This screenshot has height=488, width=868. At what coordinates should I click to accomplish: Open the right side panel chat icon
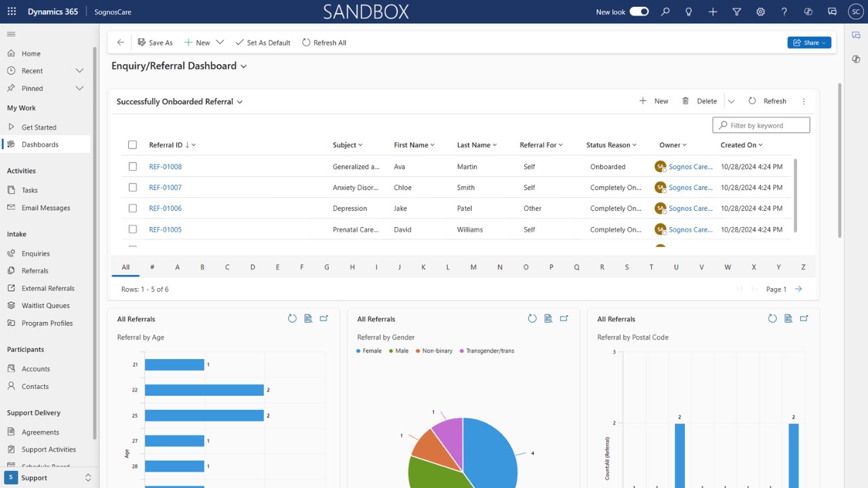856,35
